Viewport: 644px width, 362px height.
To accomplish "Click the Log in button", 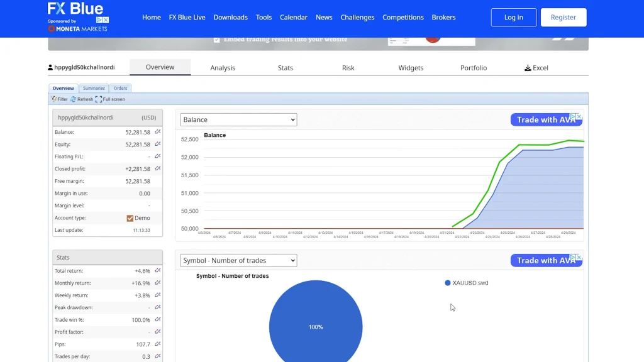I will point(513,18).
